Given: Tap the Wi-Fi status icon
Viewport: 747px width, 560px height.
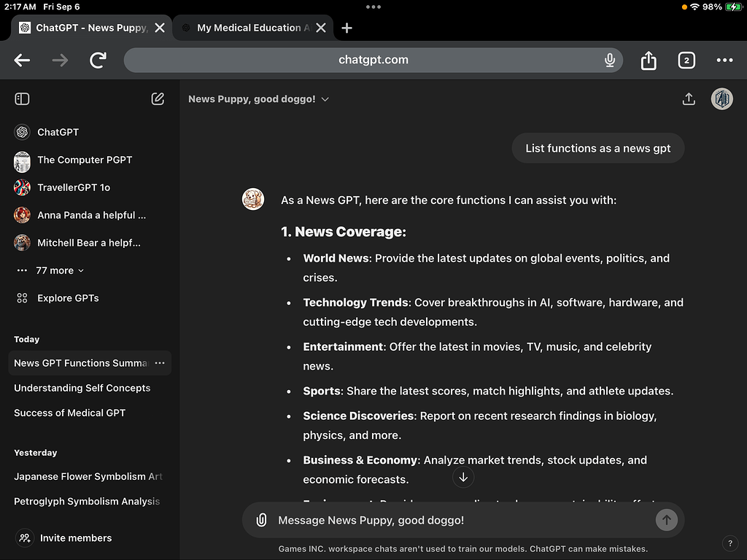Looking at the screenshot, I should [694, 7].
